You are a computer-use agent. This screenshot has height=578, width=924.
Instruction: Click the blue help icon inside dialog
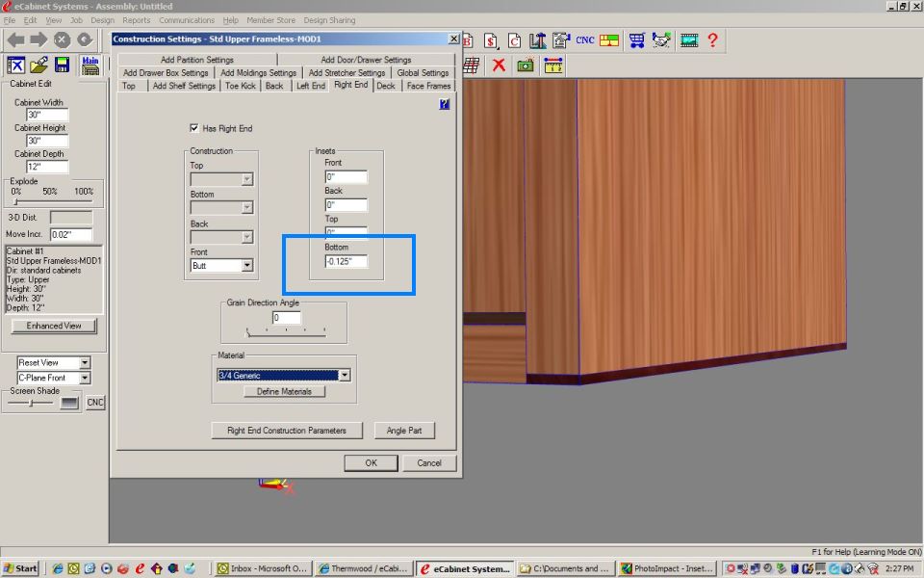pos(445,104)
